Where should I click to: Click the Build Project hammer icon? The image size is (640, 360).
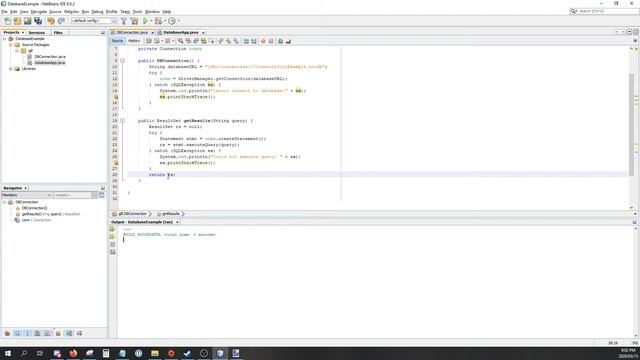[x=124, y=21]
